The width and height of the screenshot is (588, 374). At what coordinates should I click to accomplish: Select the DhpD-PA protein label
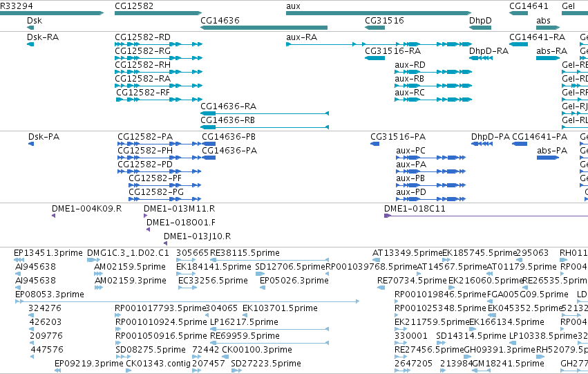point(491,137)
